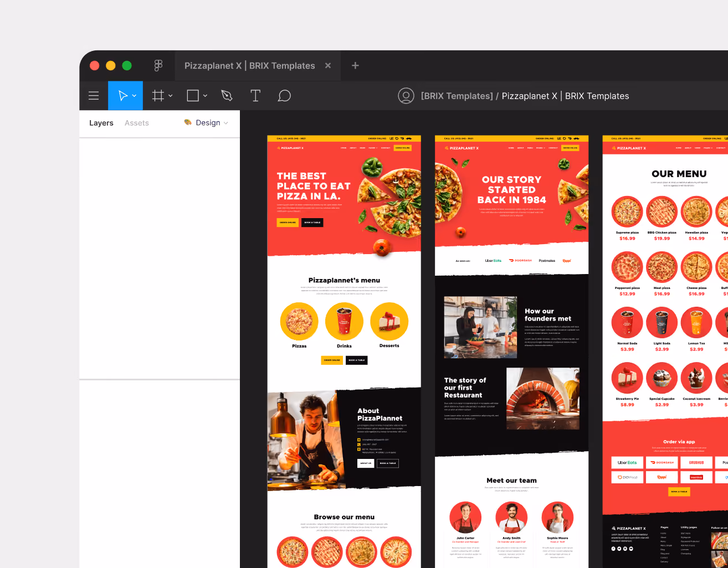
Task: Click the GRUBHUB order button
Action: pos(696,462)
